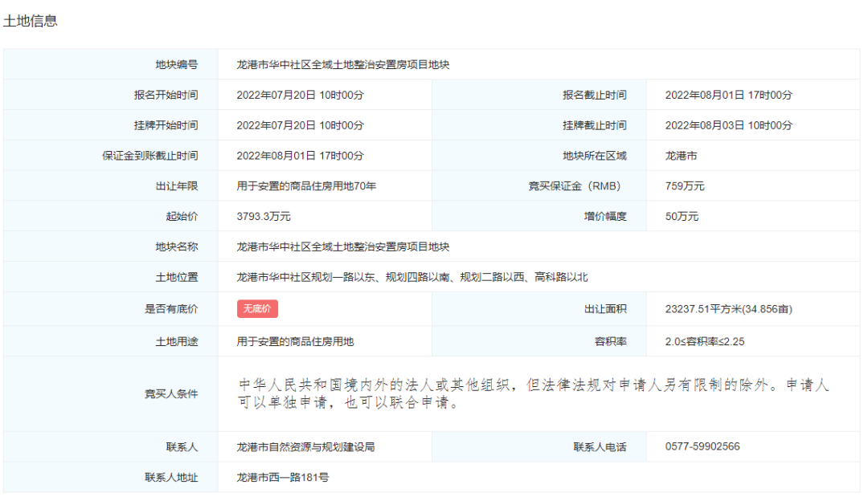868x497 pixels.
Task: Select 地块名称 value 龙港市华中社区全域土地整治安置房项目地块
Action: pyautogui.click(x=342, y=247)
